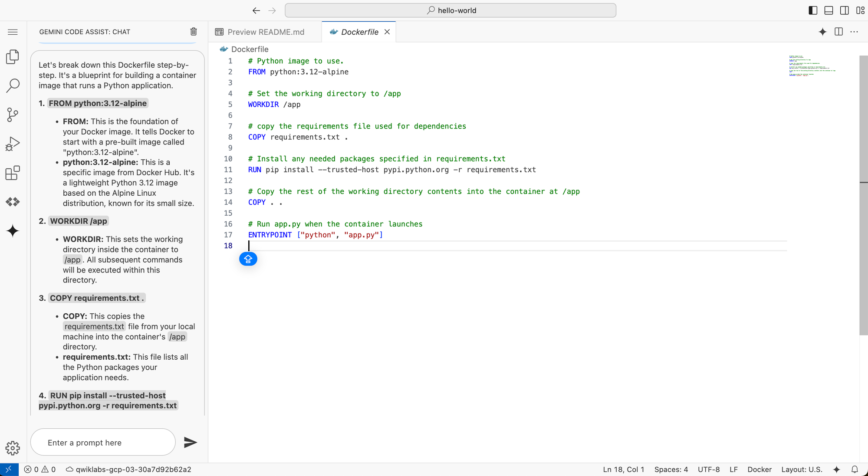Open the hamburger application menu
This screenshot has width=868, height=476.
(13, 32)
